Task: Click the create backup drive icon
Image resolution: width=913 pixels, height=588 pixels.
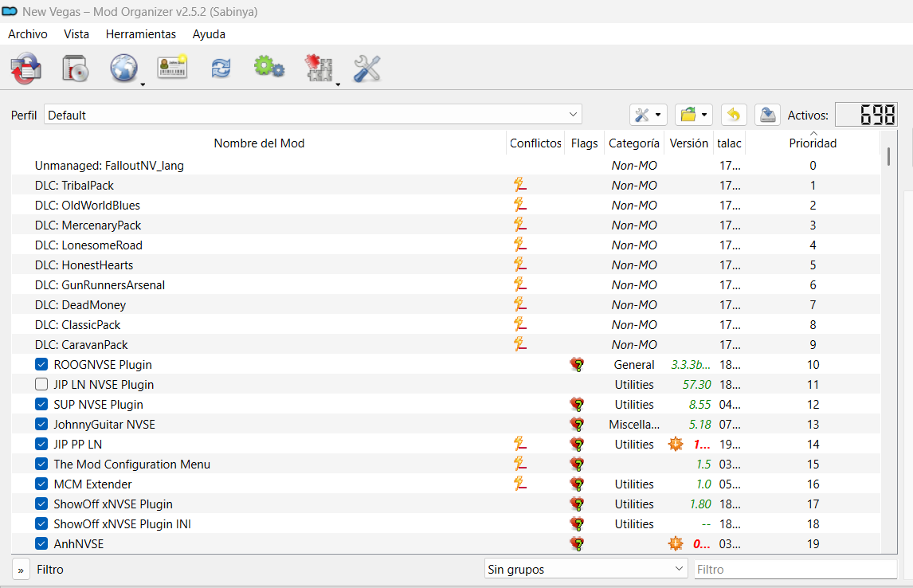Action: (x=766, y=115)
